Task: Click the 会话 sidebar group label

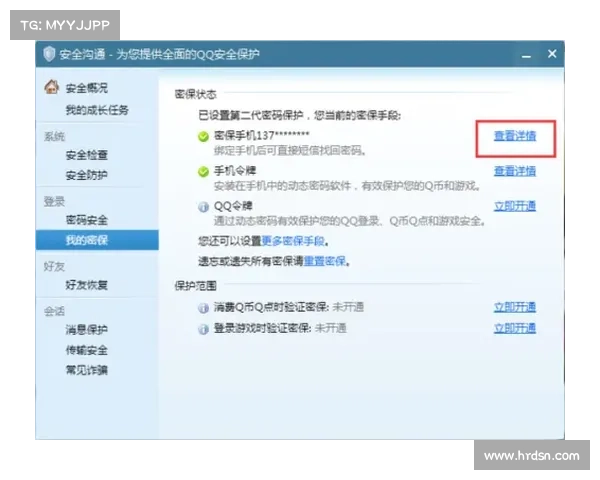Action: point(54,311)
